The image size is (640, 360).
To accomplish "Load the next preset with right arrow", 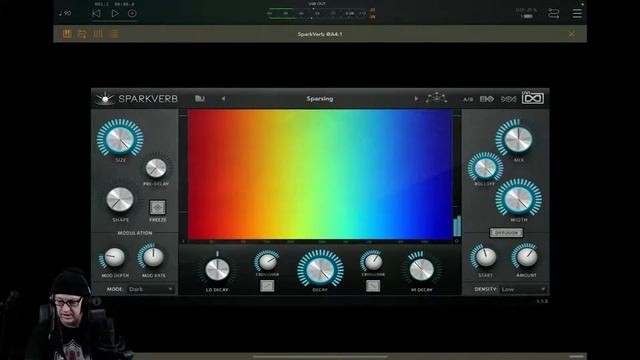I will click(416, 98).
